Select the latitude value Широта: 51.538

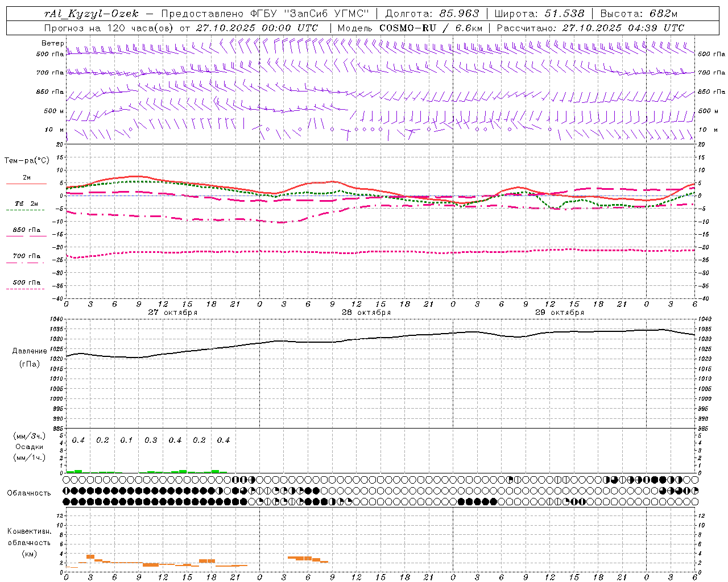(x=539, y=14)
